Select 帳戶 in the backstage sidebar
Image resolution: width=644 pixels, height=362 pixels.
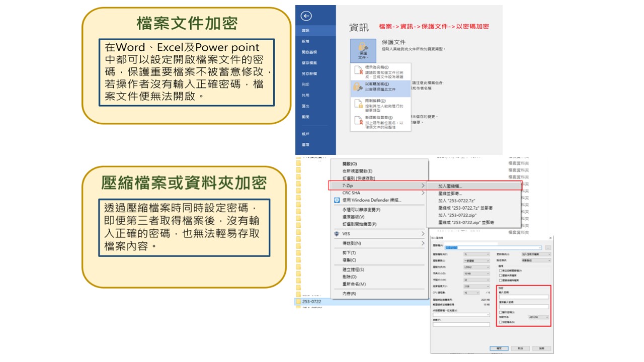pyautogui.click(x=315, y=134)
